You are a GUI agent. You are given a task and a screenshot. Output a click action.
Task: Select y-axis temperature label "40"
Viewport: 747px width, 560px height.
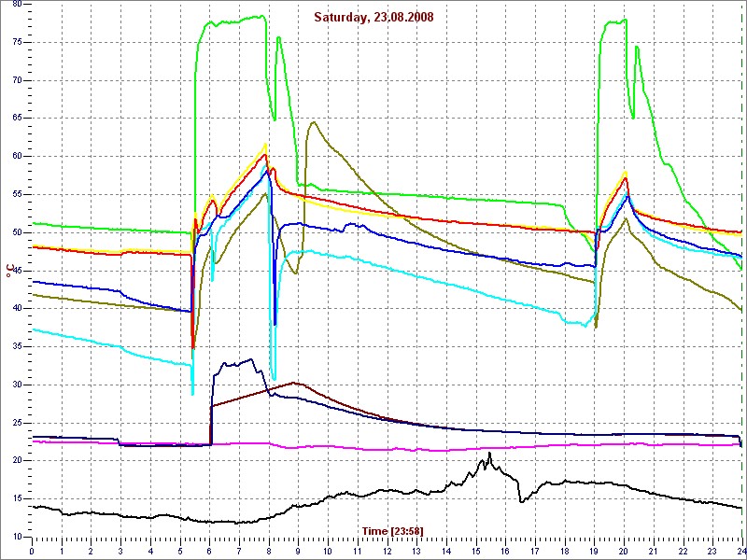click(x=17, y=309)
